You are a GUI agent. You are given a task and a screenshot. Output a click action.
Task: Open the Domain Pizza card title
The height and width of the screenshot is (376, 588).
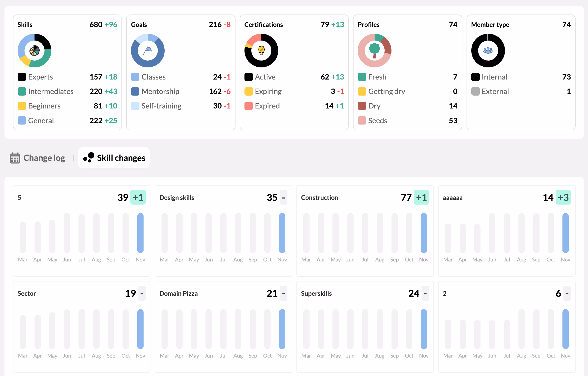(x=178, y=293)
